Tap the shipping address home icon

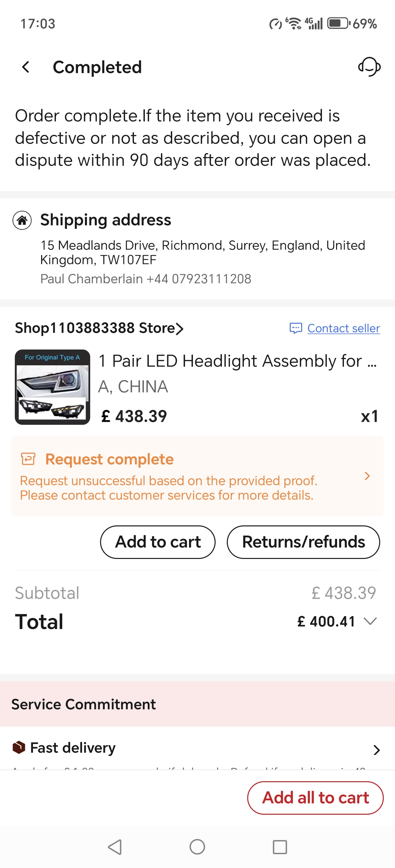pyautogui.click(x=22, y=220)
